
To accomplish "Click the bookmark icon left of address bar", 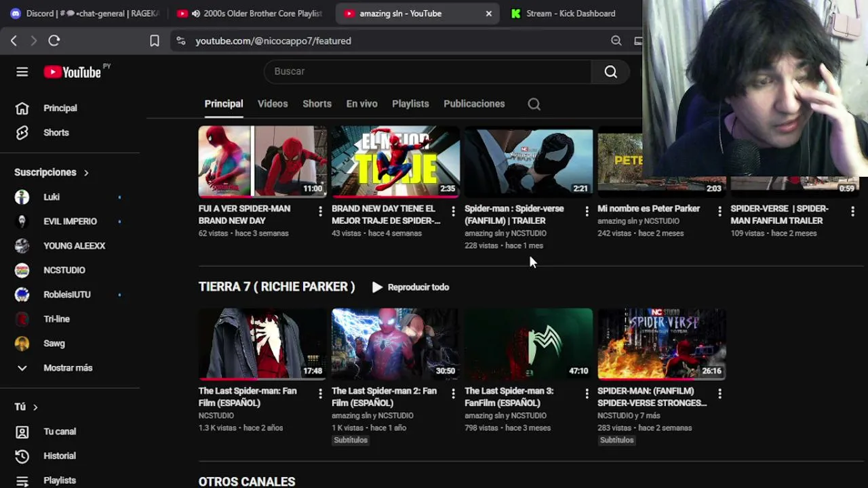I will (155, 41).
